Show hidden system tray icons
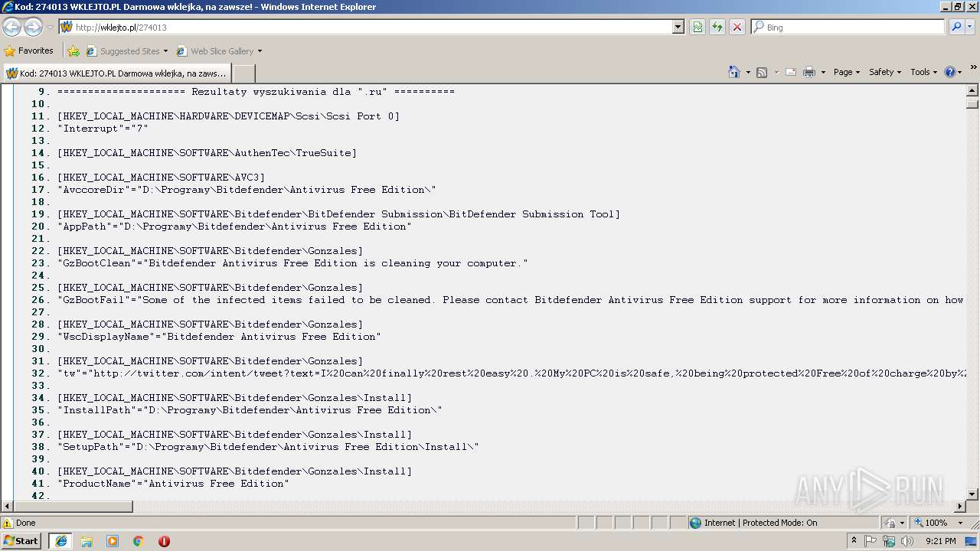This screenshot has width=980, height=551. point(854,540)
